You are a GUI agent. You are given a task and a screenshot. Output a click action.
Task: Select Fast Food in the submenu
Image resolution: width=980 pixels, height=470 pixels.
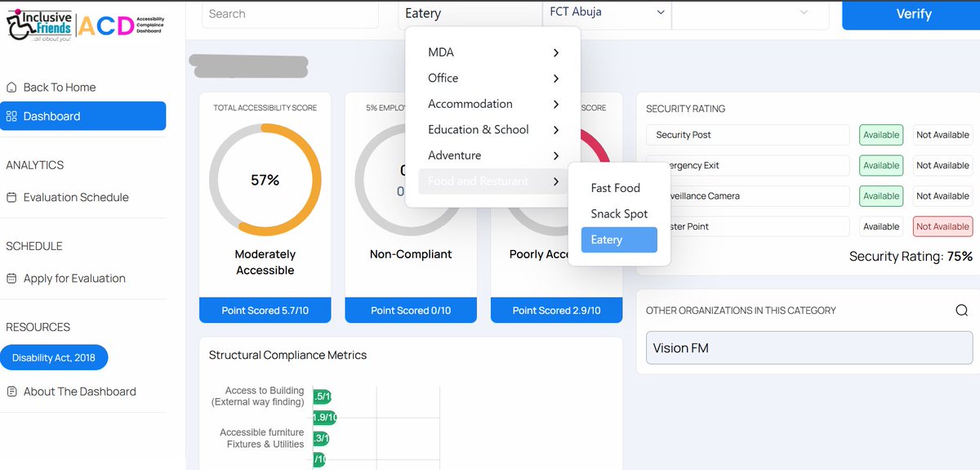click(x=619, y=188)
